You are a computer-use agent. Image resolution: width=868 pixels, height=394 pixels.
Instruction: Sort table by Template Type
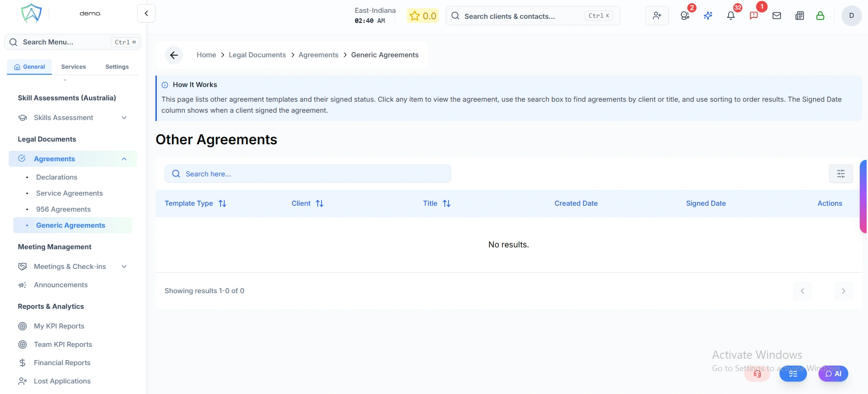tap(222, 203)
